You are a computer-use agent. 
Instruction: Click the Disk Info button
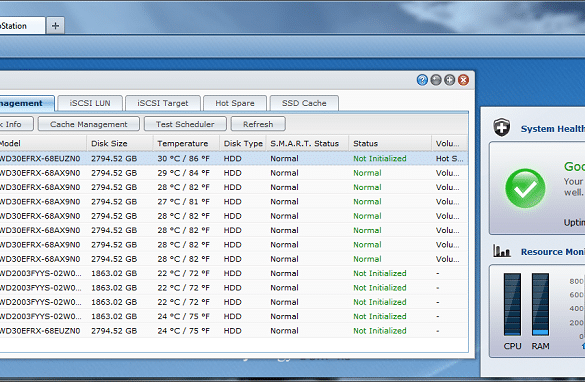pyautogui.click(x=16, y=124)
